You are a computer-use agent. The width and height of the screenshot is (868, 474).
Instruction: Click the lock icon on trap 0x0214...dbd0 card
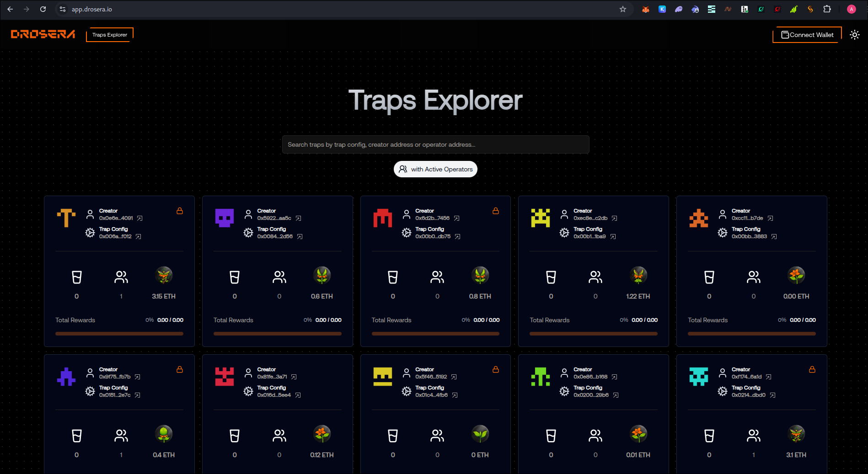[812, 369]
